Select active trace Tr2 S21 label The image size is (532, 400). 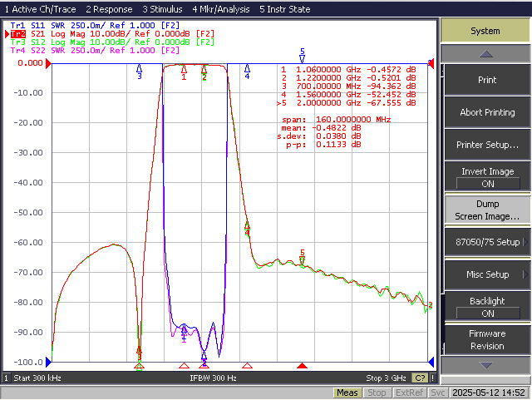point(112,34)
